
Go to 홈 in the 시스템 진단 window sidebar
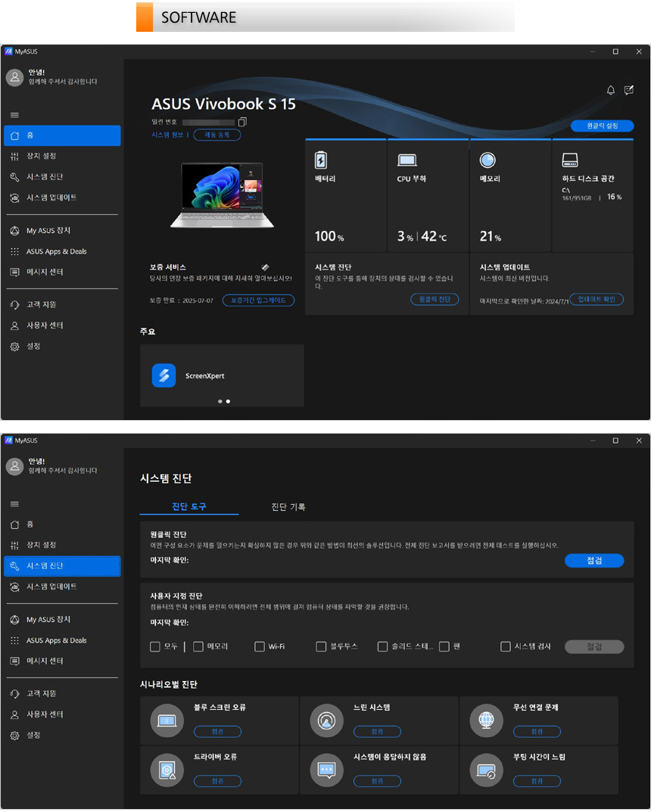click(62, 524)
